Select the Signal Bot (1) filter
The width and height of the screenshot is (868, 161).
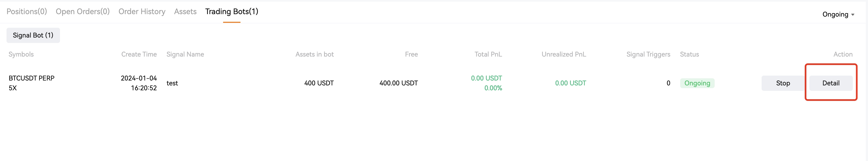click(x=33, y=35)
